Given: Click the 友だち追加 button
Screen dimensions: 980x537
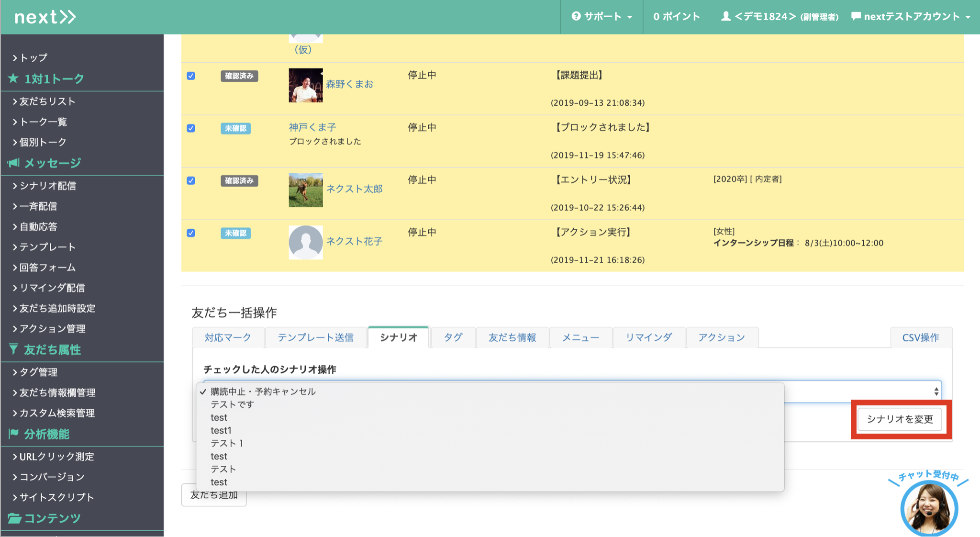Looking at the screenshot, I should pos(214,495).
